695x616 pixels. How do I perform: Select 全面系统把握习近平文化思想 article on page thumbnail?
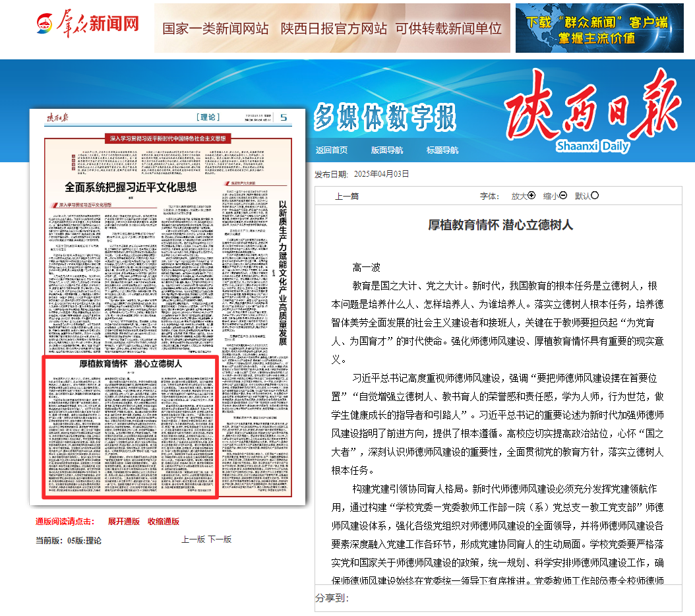point(130,187)
